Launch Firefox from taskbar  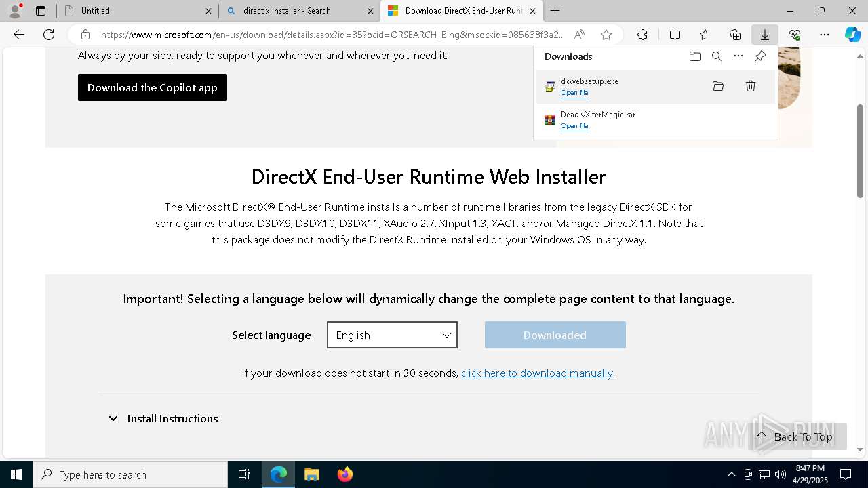pyautogui.click(x=344, y=474)
